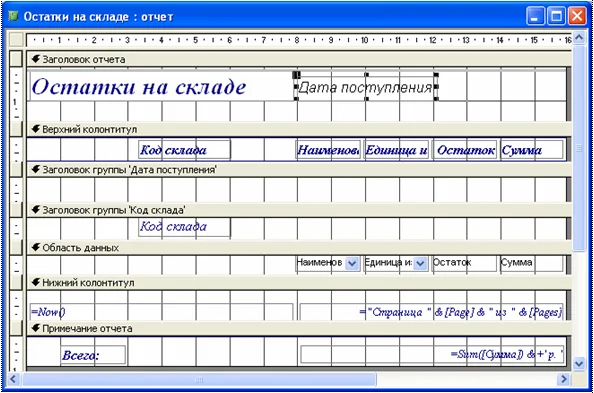Close the report window
The width and height of the screenshot is (594, 393).
tap(577, 17)
